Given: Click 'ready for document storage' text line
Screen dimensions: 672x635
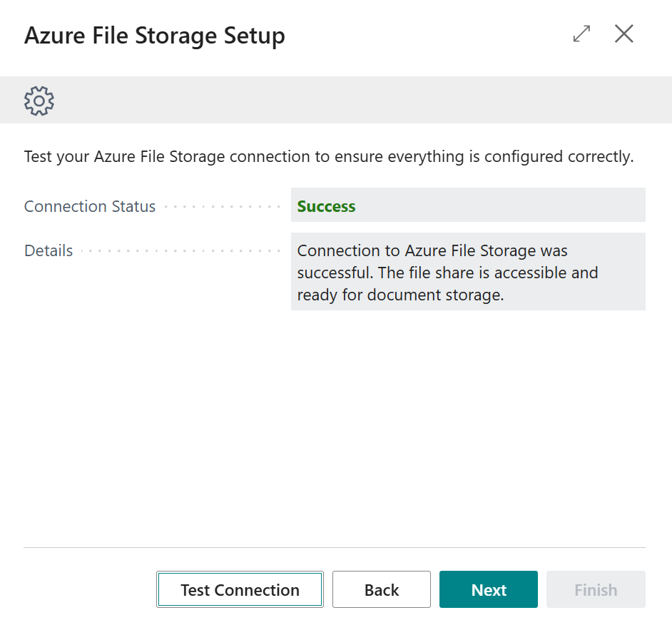Looking at the screenshot, I should (400, 295).
